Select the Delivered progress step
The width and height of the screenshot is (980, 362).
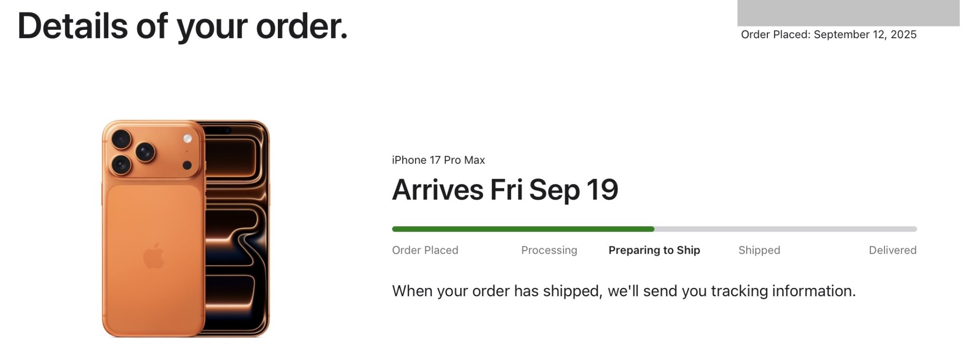coord(892,250)
